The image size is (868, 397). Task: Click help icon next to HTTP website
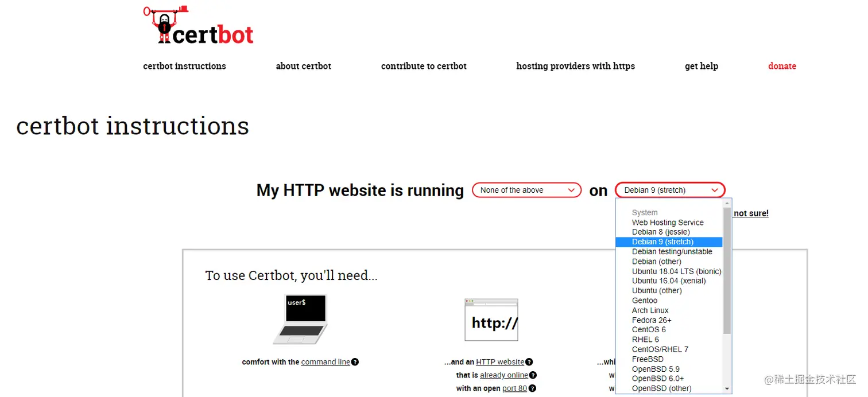(529, 362)
